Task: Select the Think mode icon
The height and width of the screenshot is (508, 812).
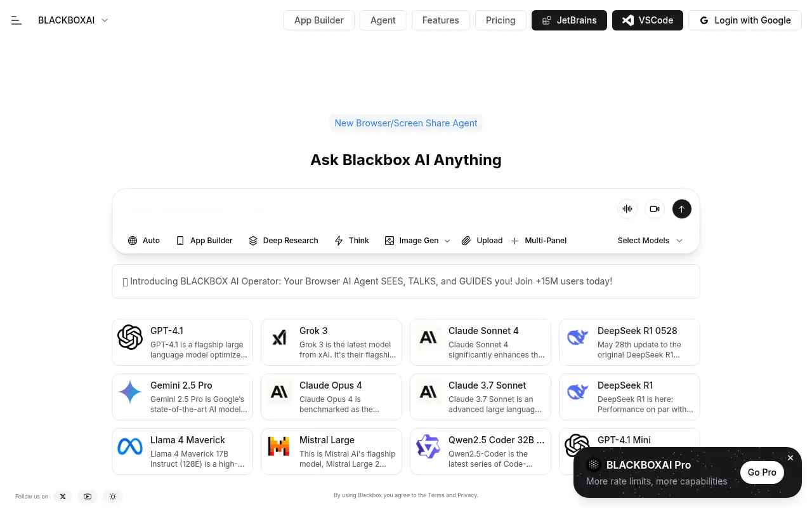Action: (x=339, y=241)
